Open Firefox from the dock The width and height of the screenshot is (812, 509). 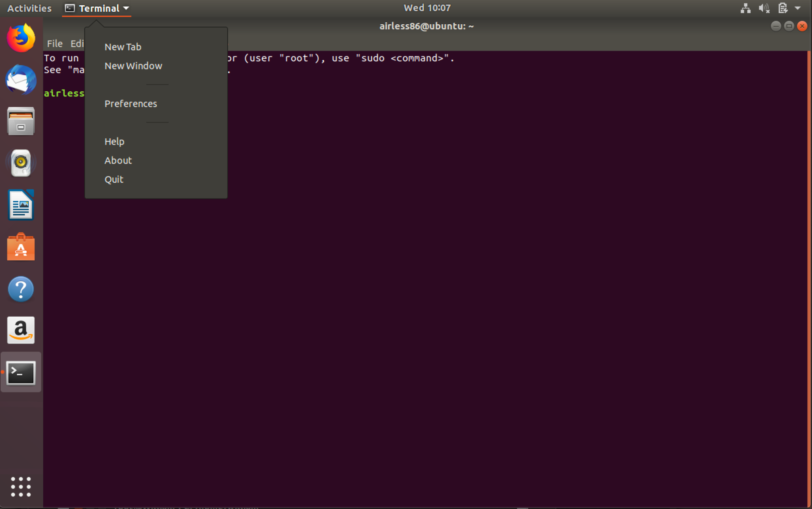point(21,38)
